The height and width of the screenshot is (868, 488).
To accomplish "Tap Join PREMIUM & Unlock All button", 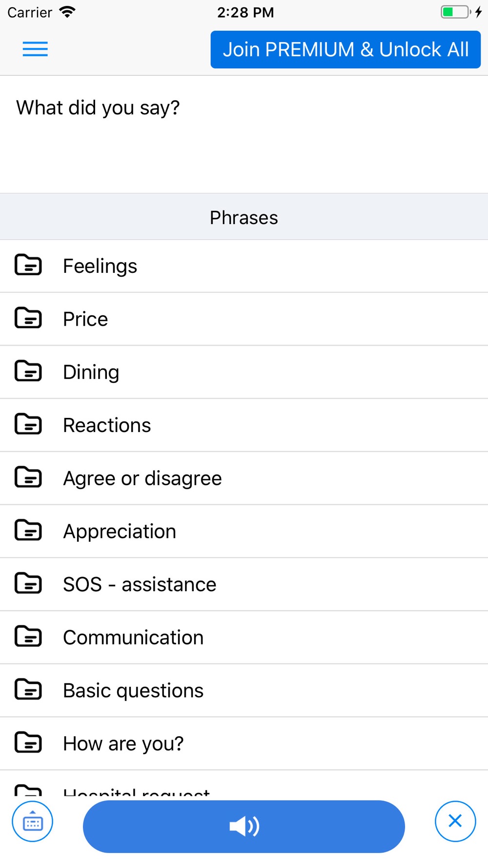I will (346, 50).
